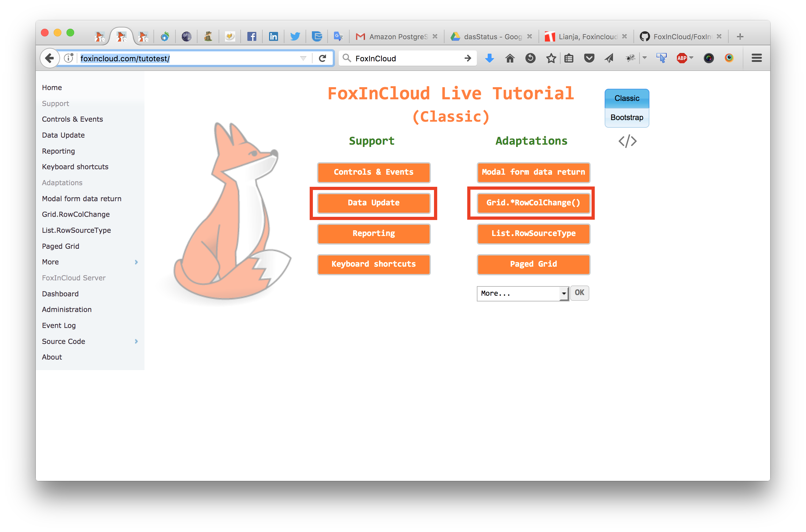Switch to the Facebook pinned tab
The width and height of the screenshot is (806, 532).
252,36
